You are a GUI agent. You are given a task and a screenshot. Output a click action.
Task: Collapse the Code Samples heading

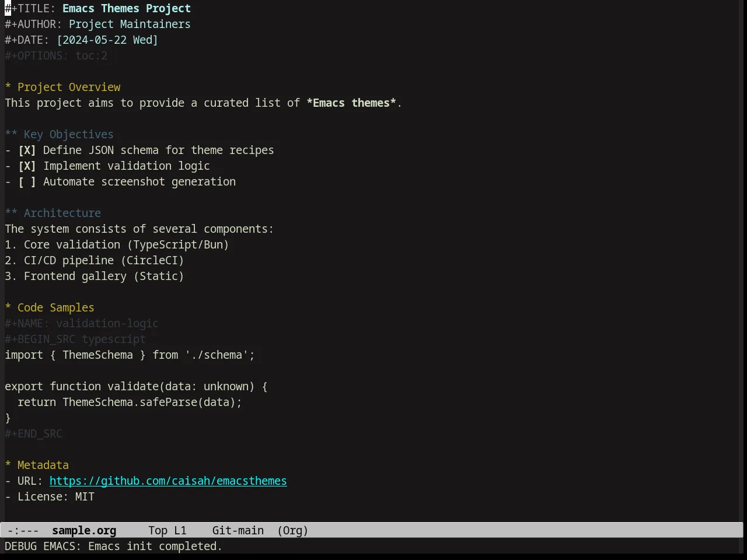pyautogui.click(x=50, y=308)
